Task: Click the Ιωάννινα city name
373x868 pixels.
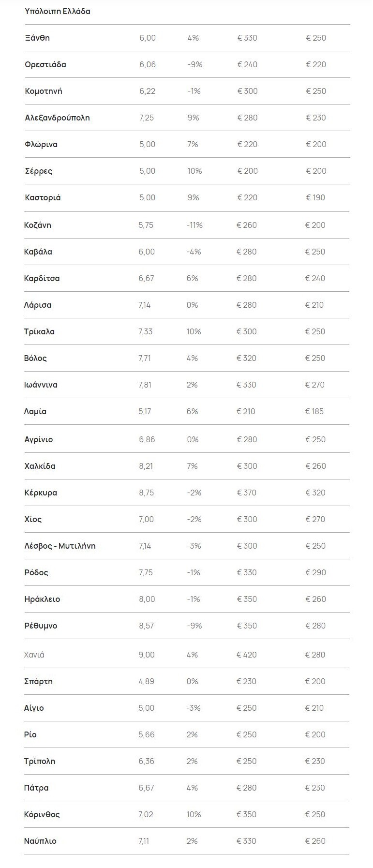Action: click(x=41, y=385)
